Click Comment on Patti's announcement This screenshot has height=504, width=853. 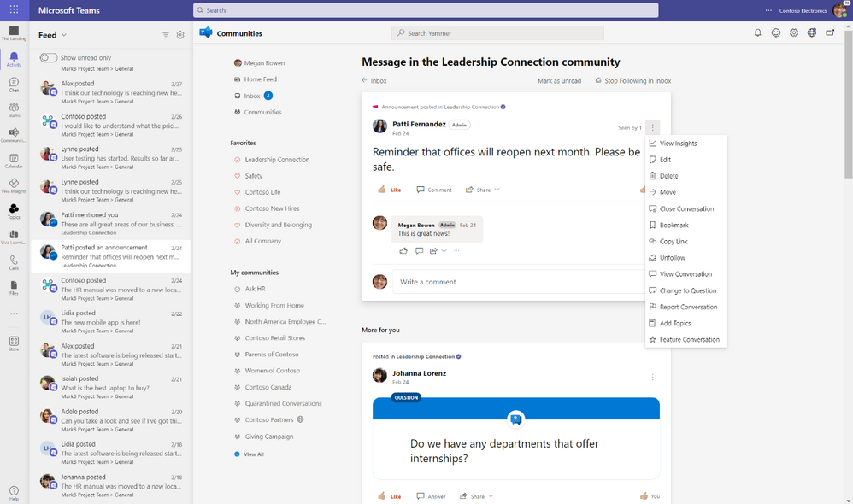coord(434,190)
